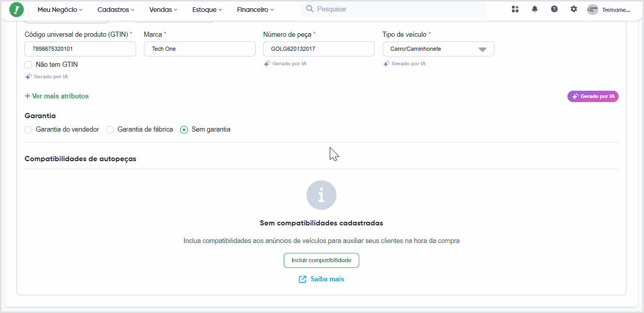The height and width of the screenshot is (313, 644).
Task: Click the Marca input with Tech One
Action: [200, 49]
